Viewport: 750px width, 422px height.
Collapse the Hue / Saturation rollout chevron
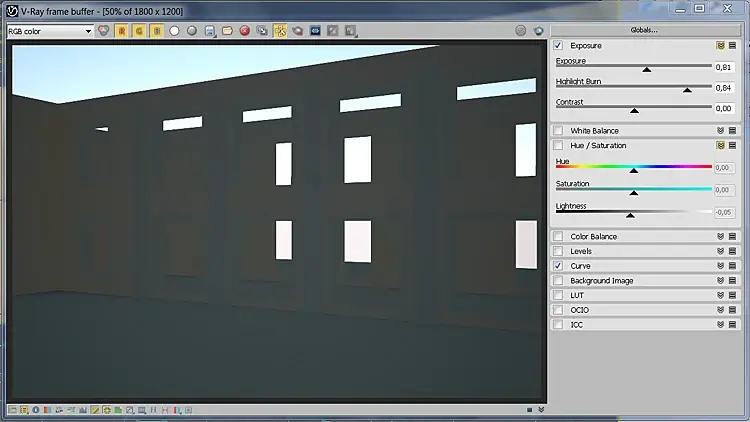[721, 145]
